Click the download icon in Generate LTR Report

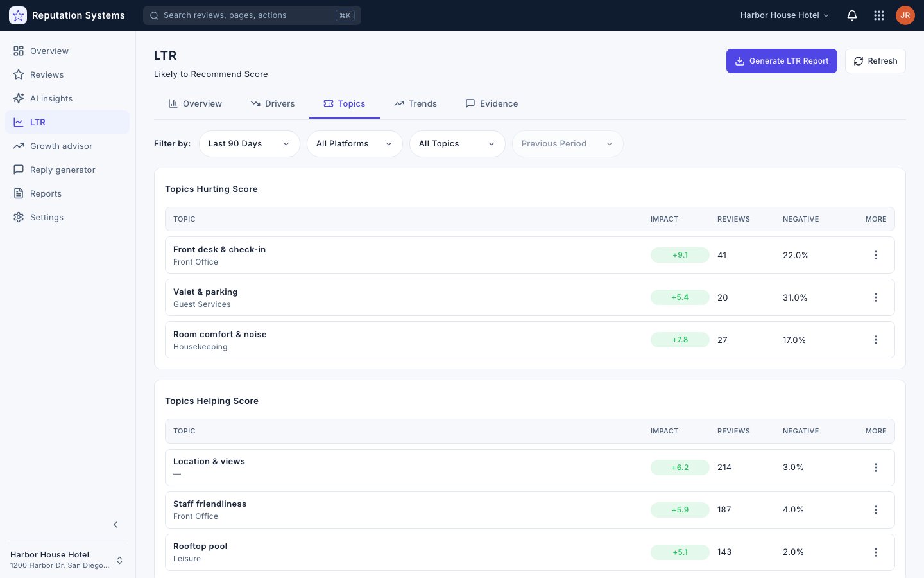pyautogui.click(x=740, y=61)
